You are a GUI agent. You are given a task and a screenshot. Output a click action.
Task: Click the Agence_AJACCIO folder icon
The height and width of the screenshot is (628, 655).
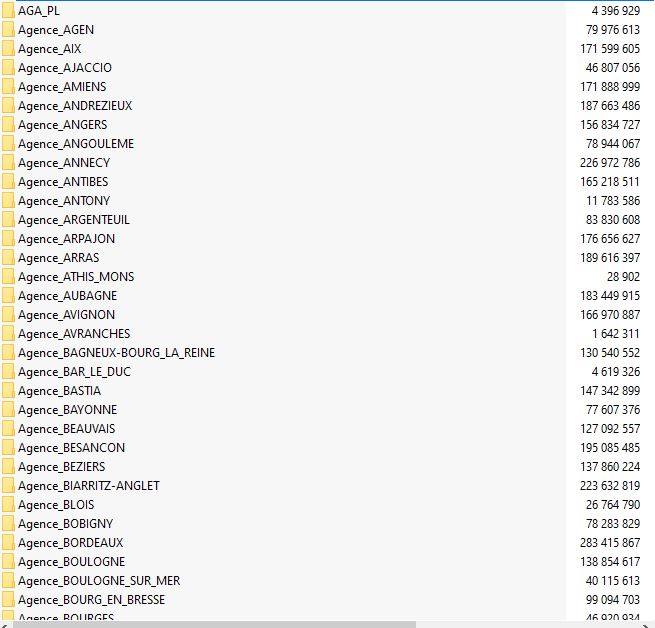tap(8, 68)
